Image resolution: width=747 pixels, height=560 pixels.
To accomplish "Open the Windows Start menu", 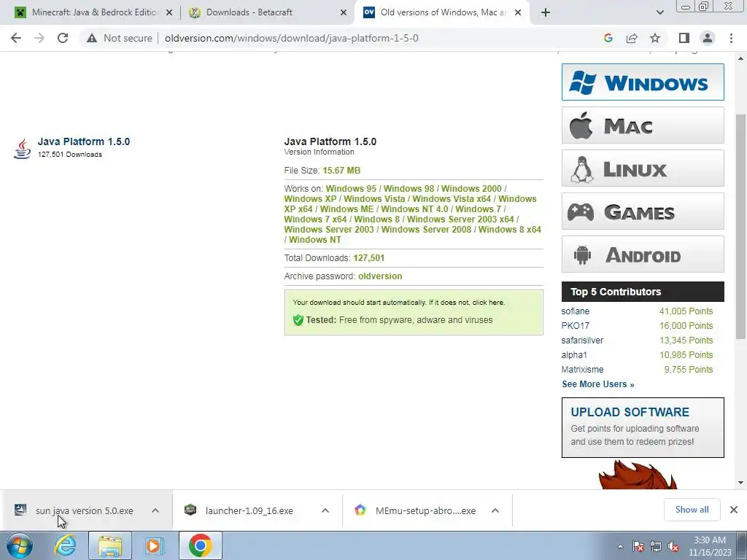I will tap(18, 545).
